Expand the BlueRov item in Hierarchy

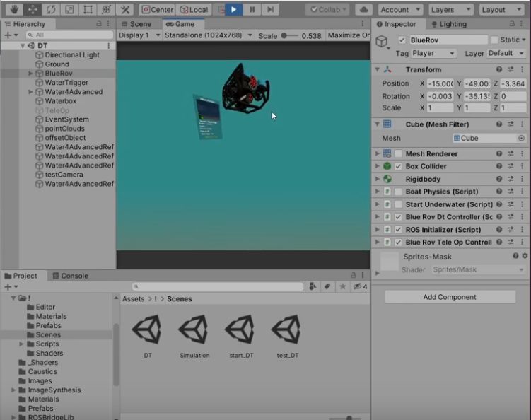tap(30, 74)
